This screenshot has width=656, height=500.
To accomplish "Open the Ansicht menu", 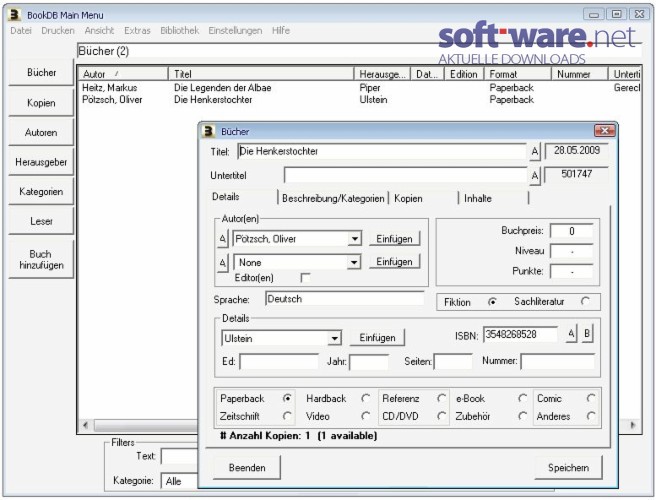I will pos(99,31).
